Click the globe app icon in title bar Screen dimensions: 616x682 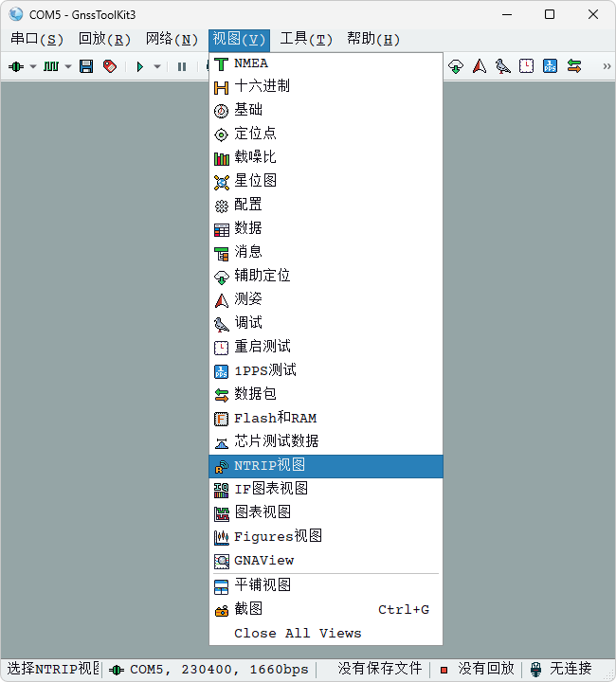(x=16, y=14)
